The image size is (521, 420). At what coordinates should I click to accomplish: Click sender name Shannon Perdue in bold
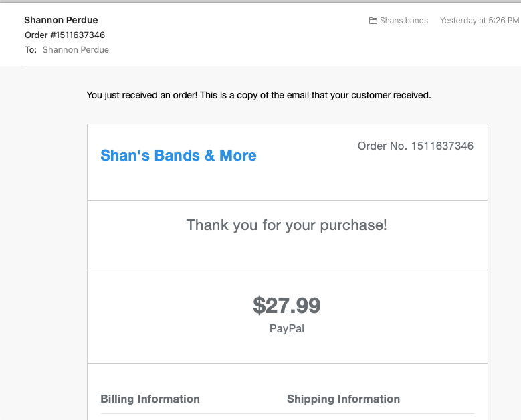61,20
